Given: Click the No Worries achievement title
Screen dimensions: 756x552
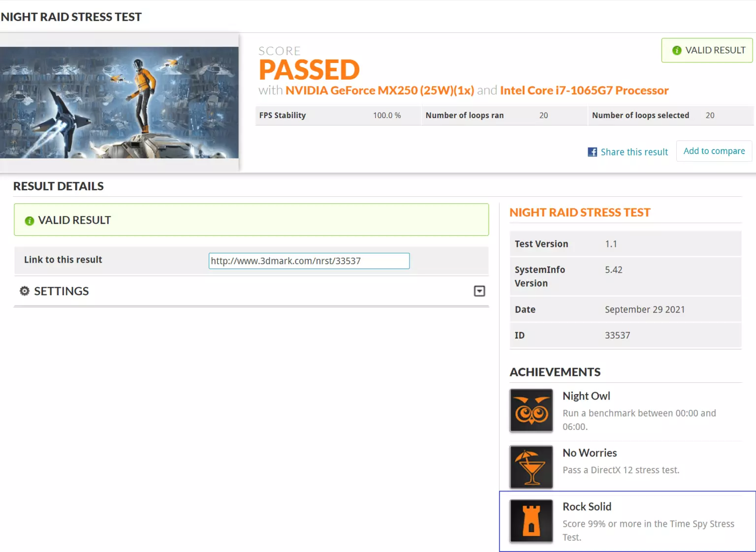Looking at the screenshot, I should point(590,453).
